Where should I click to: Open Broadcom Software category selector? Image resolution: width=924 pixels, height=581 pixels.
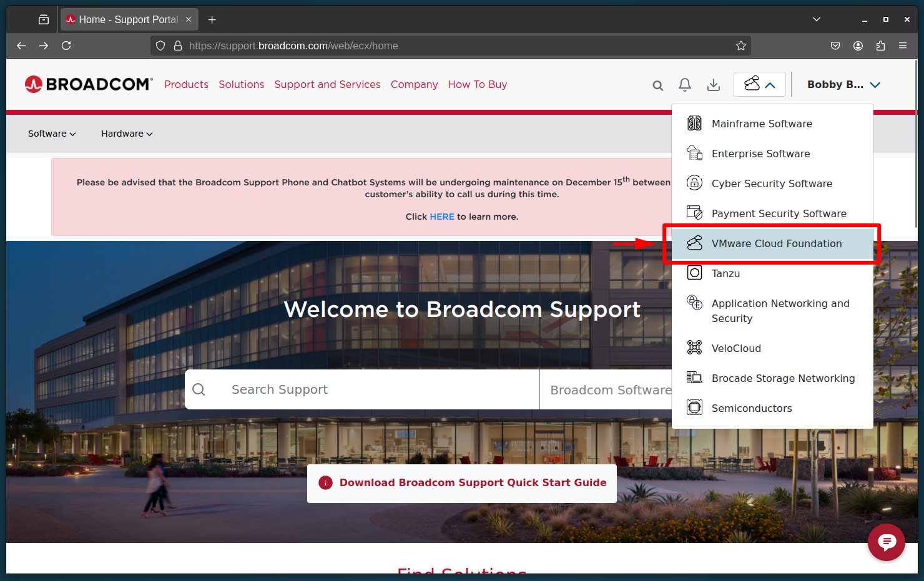coord(606,389)
